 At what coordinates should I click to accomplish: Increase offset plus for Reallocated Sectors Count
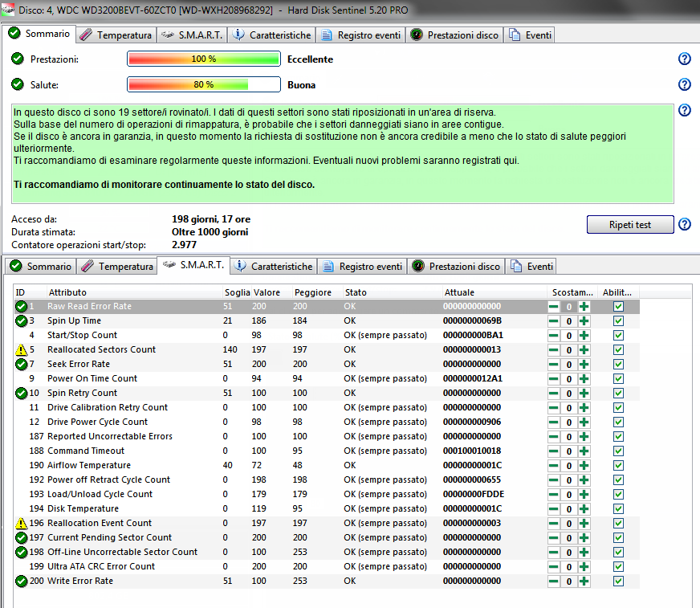coord(584,350)
